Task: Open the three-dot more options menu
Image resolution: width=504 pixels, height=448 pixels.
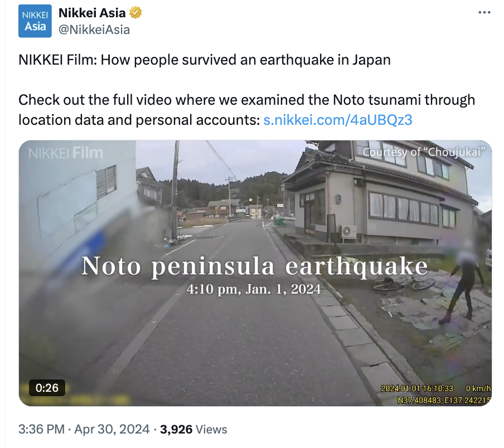Action: (x=485, y=13)
